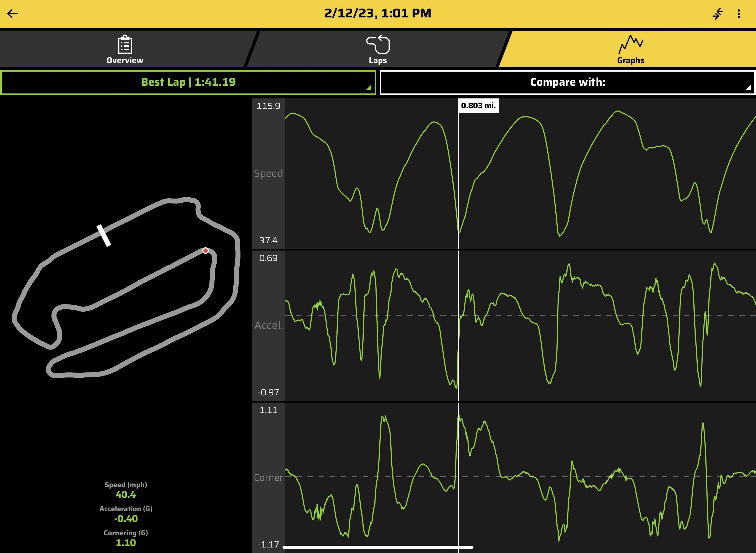Click the 1.11 maximum cornering value
This screenshot has height=553, width=756.
(x=268, y=410)
